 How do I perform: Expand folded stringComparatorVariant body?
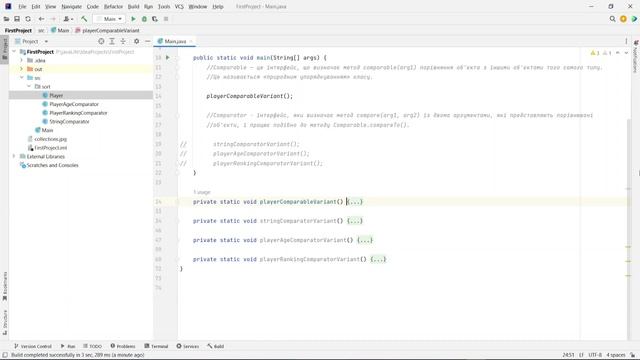pyautogui.click(x=355, y=221)
